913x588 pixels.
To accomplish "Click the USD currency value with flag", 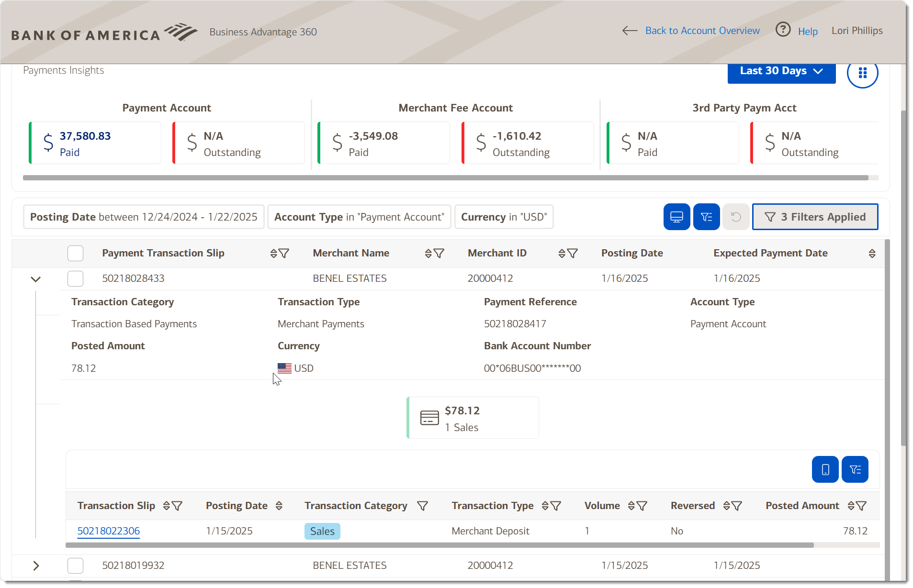I will 295,368.
